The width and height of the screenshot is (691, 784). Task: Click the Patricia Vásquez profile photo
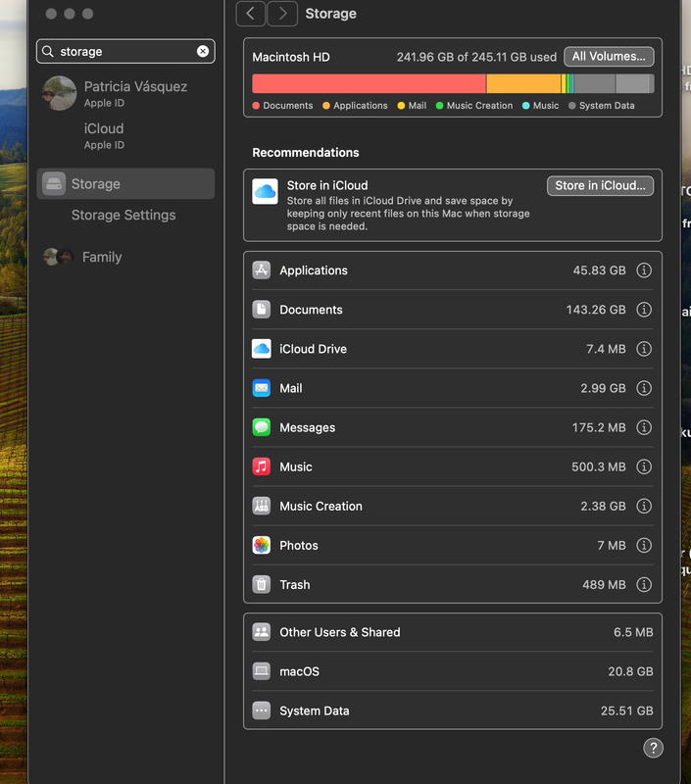(x=60, y=93)
